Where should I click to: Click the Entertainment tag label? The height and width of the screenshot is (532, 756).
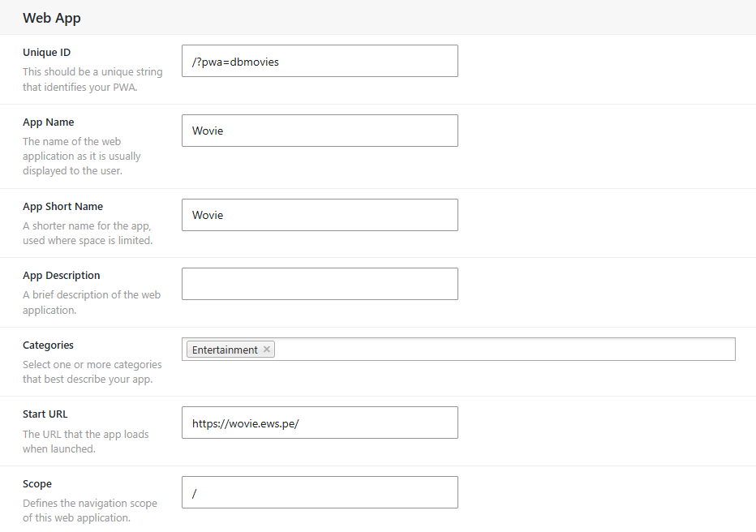(x=225, y=350)
